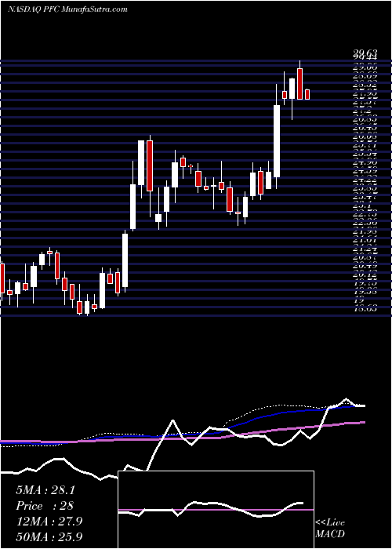Click the 5MA : 28.1 label
Image resolution: width=392 pixels, height=549 pixels.
click(45, 490)
